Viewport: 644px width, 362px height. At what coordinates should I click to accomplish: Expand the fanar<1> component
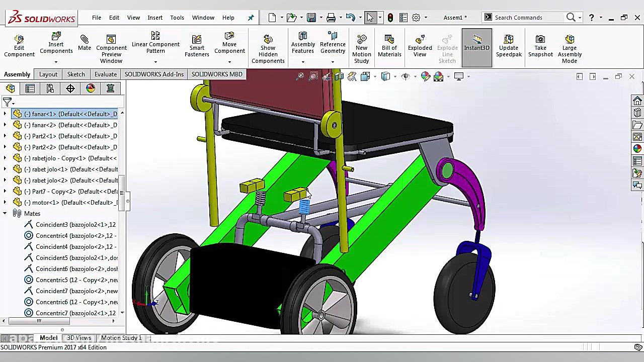pyautogui.click(x=5, y=114)
